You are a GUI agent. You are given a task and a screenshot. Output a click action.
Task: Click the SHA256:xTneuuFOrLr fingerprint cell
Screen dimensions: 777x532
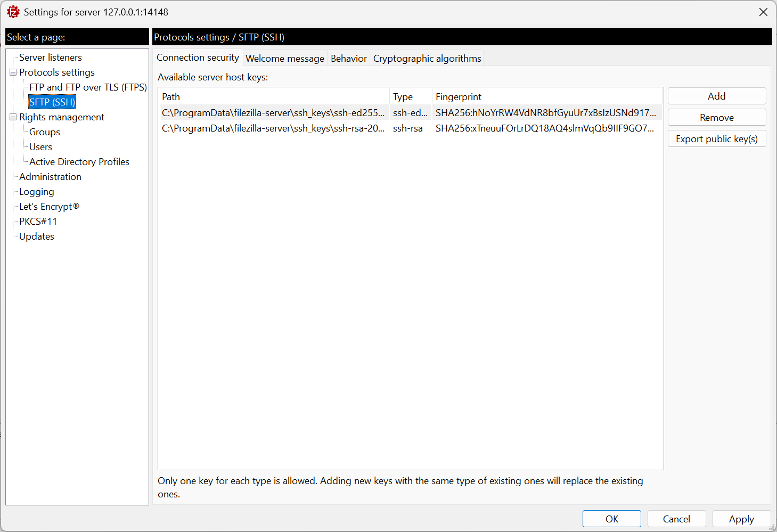point(546,128)
